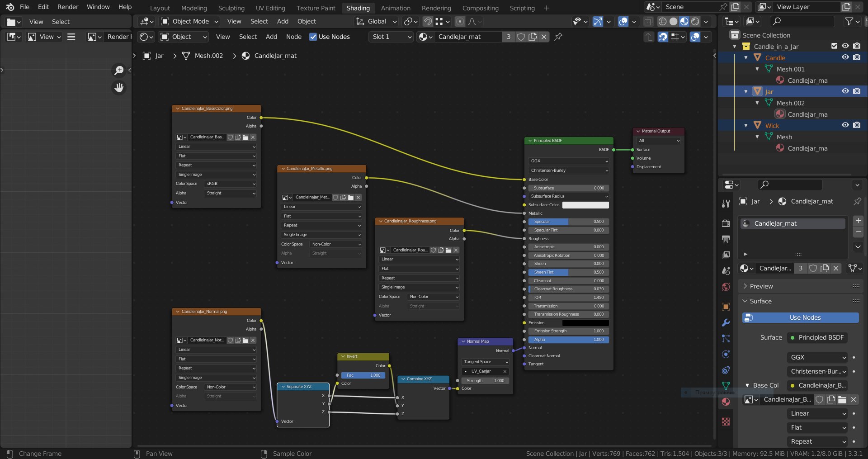Pin the CandleJar_mat node tree
The height and width of the screenshot is (459, 868).
click(558, 37)
